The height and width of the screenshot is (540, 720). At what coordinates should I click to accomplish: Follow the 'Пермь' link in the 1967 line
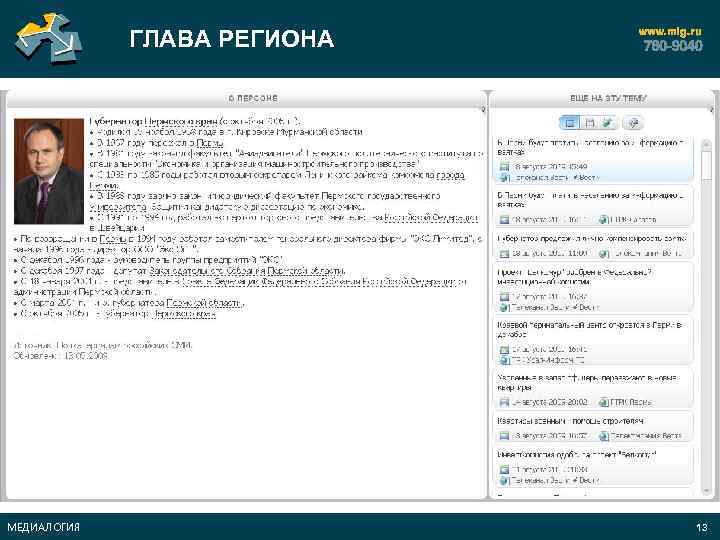click(210, 143)
